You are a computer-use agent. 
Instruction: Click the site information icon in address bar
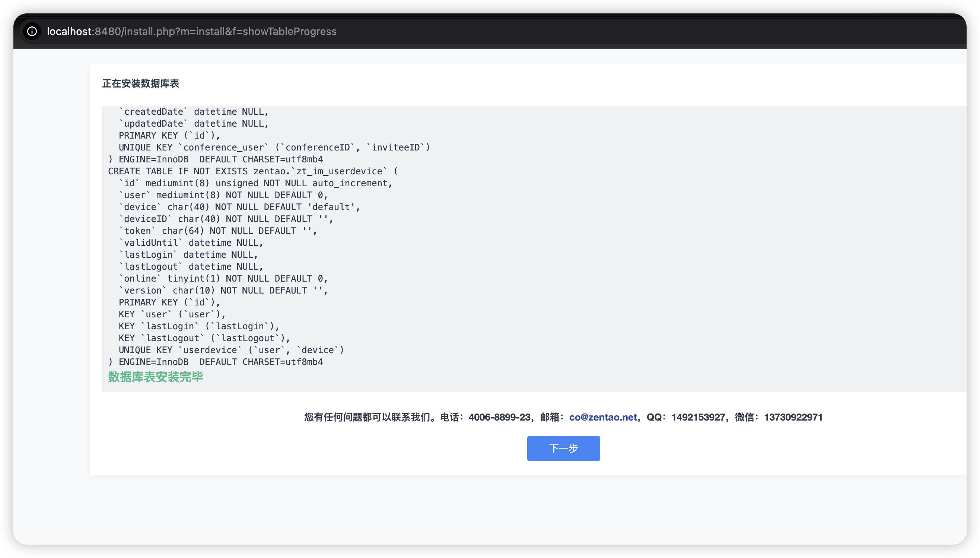tap(32, 31)
